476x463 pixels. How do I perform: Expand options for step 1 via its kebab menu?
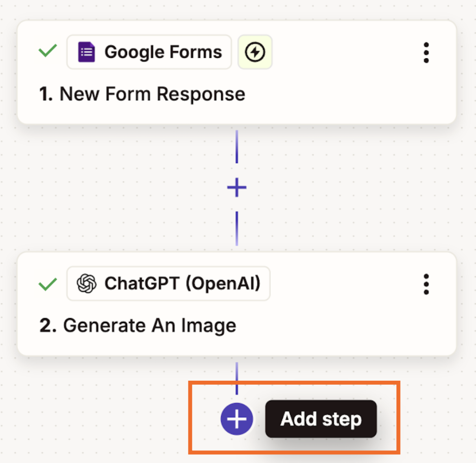click(426, 52)
